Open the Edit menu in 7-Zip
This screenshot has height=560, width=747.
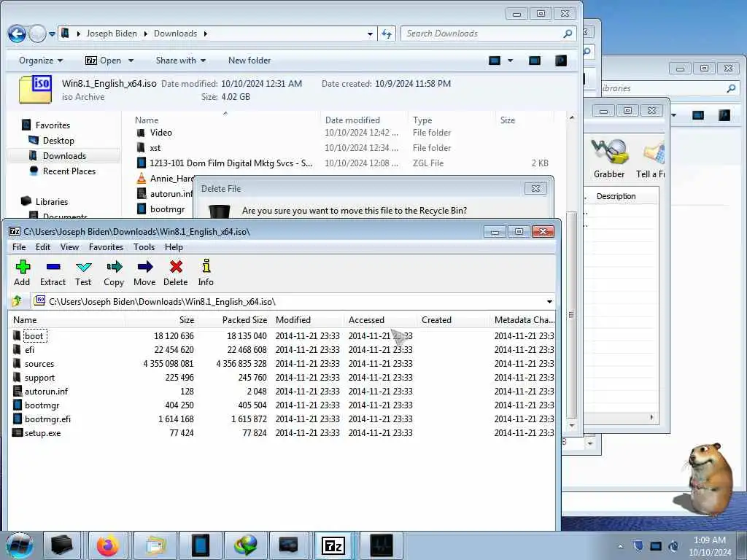click(43, 246)
